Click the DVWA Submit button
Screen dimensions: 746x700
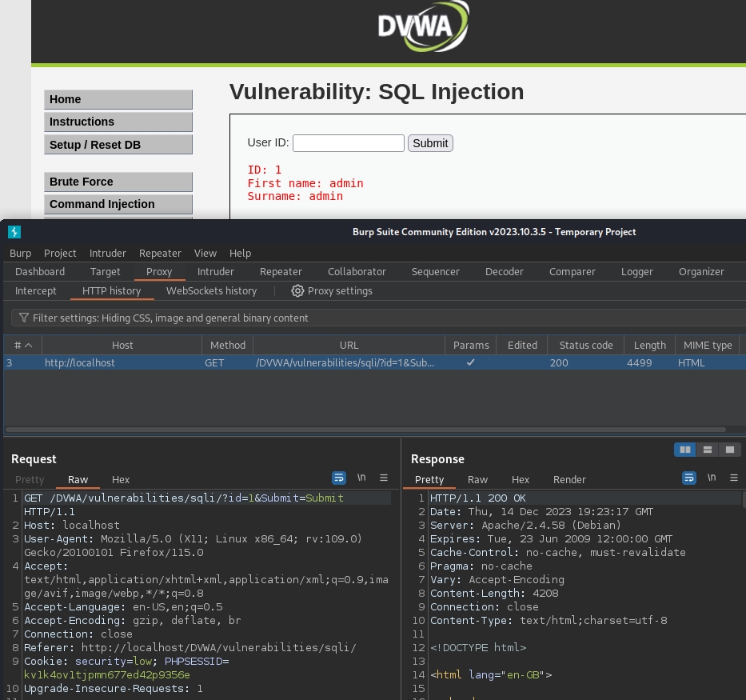coord(430,143)
